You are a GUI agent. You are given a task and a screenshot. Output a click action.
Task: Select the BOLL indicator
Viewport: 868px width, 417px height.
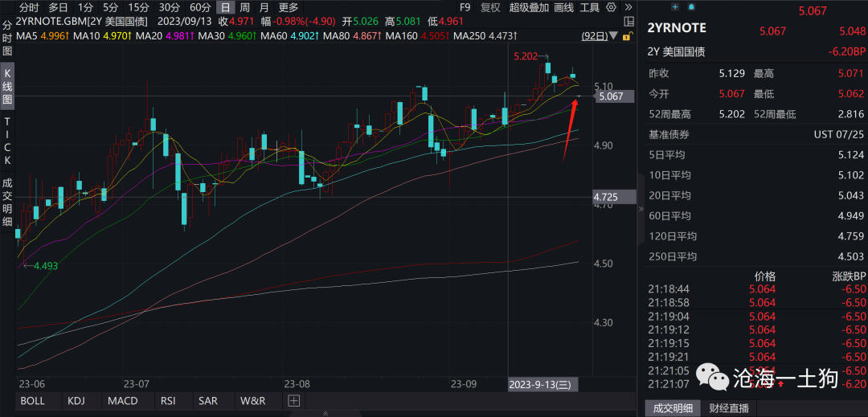pos(33,401)
